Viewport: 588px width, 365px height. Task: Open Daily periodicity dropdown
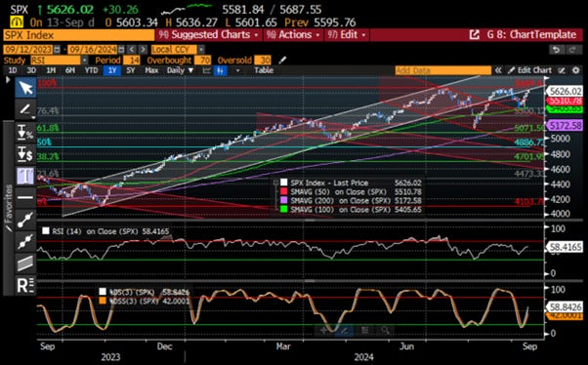[180, 70]
